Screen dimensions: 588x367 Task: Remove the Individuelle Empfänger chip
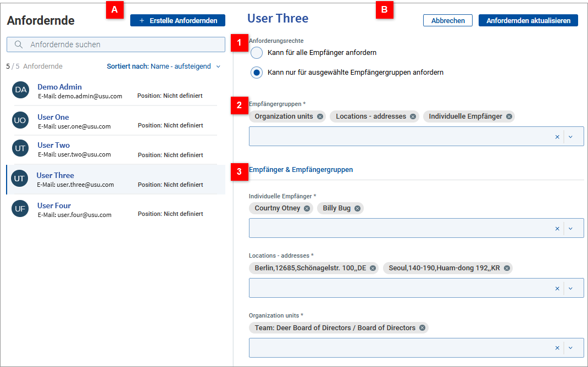509,116
